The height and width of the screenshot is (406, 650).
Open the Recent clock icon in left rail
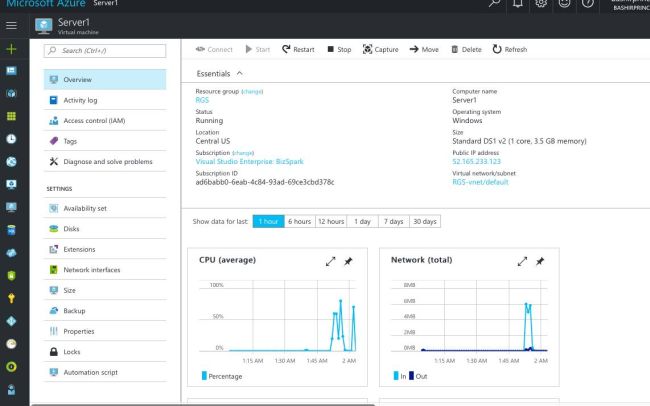point(11,139)
